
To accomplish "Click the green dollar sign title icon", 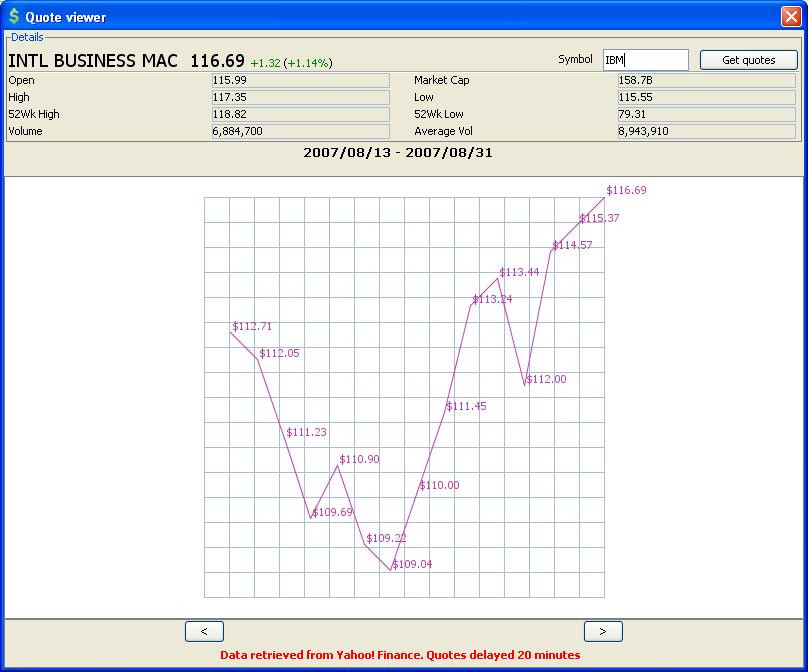I will [x=14, y=16].
